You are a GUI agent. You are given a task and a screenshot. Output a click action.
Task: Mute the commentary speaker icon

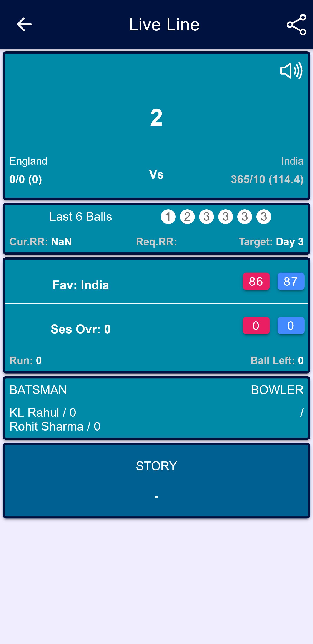tap(291, 70)
